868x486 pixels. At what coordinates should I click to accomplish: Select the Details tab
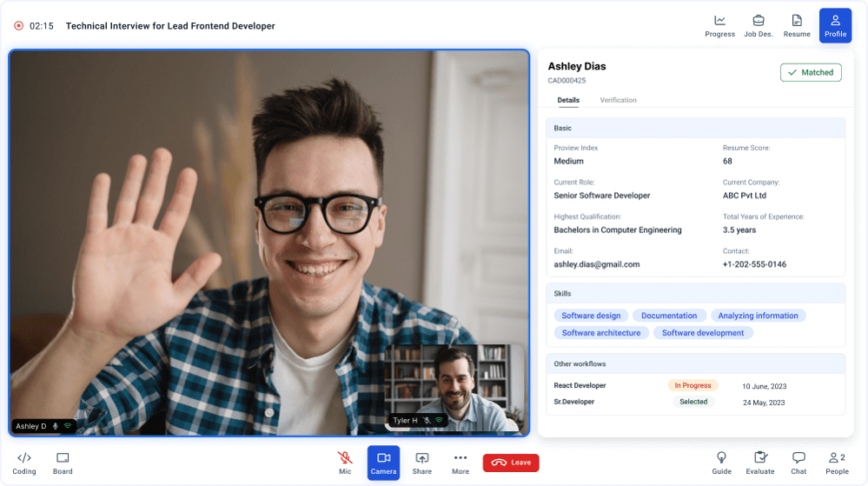[568, 100]
